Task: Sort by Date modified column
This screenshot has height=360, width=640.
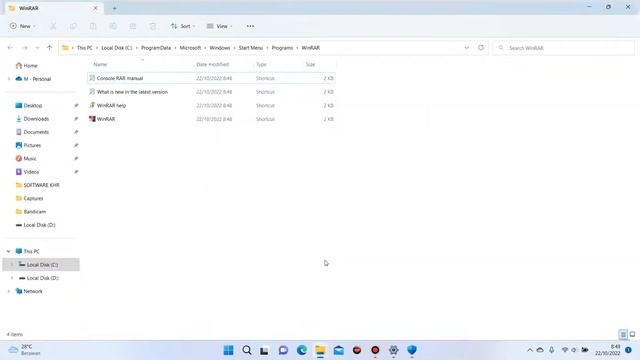Action: pos(212,64)
